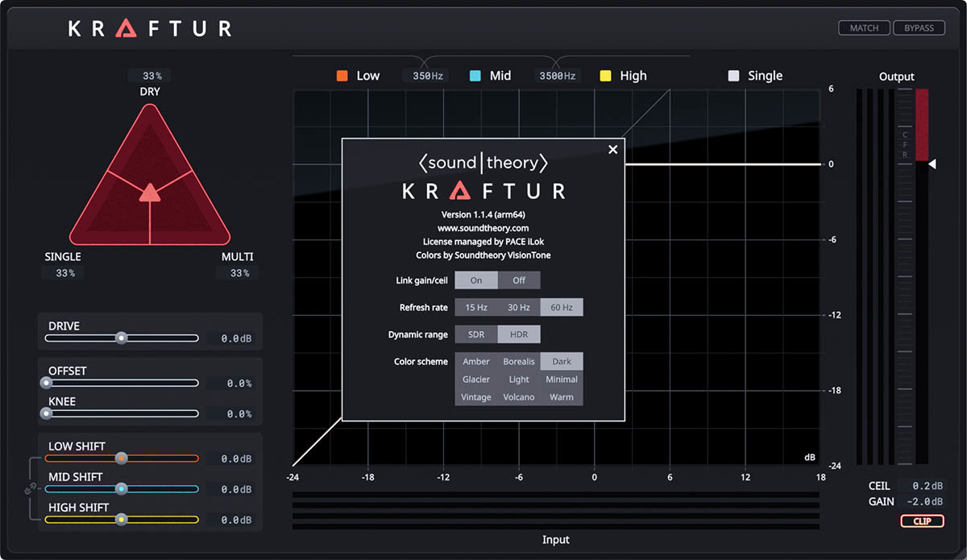Click the Mid Shift slider knob

click(x=121, y=488)
